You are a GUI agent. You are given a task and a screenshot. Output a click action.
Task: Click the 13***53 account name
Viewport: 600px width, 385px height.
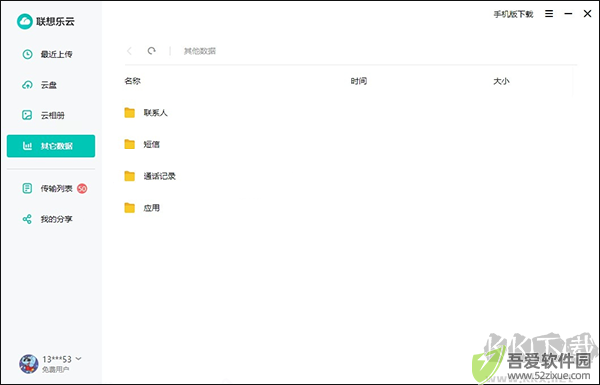click(57, 359)
